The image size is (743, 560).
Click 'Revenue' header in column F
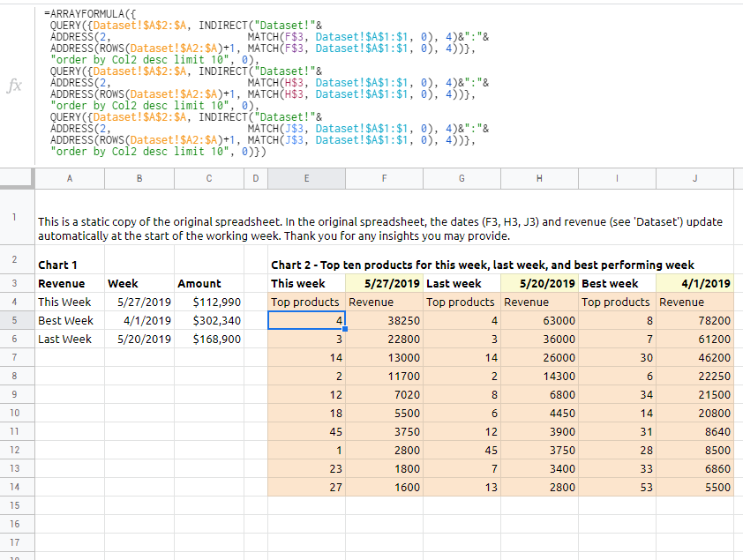click(384, 302)
